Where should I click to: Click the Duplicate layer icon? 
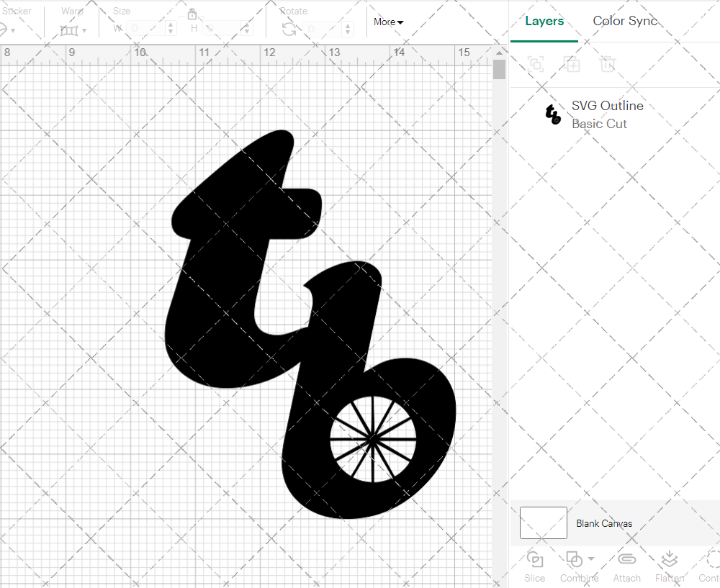[x=572, y=64]
